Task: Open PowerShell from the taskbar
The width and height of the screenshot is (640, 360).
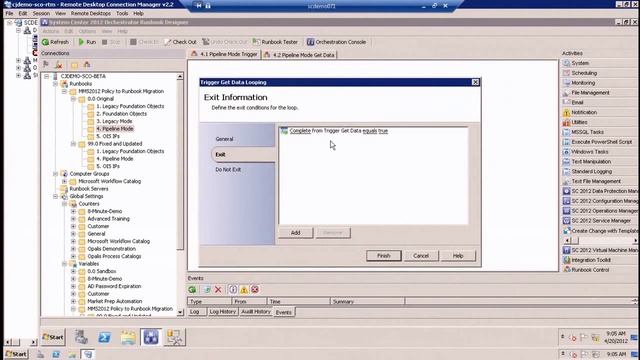Action: point(104,338)
